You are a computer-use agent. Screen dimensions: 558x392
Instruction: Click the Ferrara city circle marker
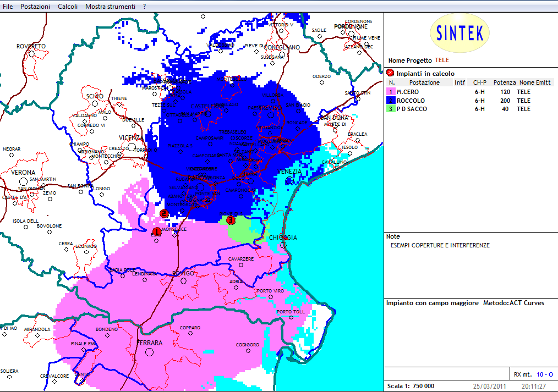click(149, 352)
